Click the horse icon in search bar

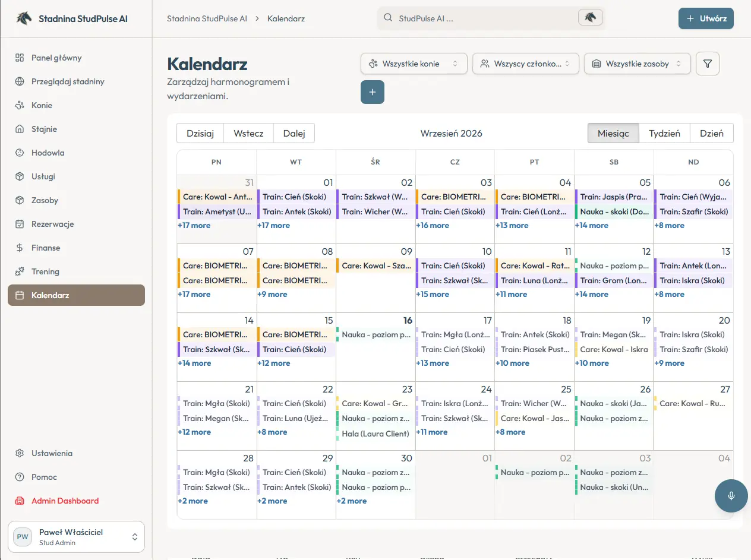(x=590, y=18)
